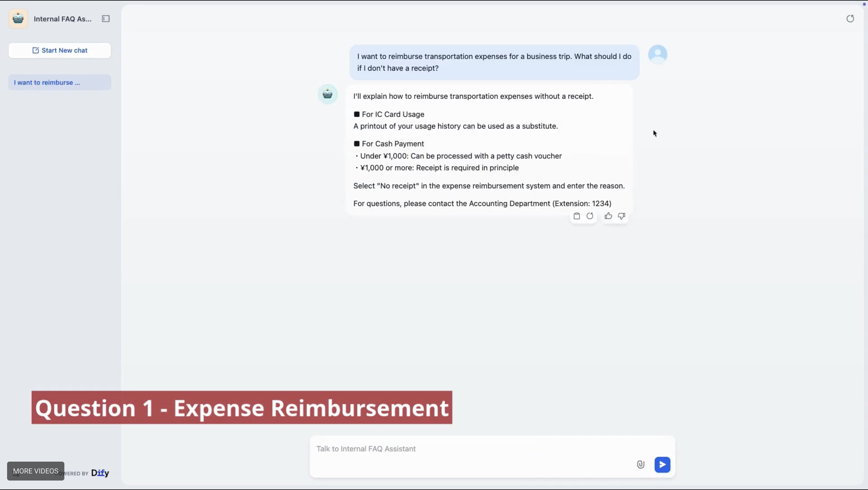This screenshot has width=868, height=490.
Task: Reload the page via the top-right refresh icon
Action: pos(850,19)
